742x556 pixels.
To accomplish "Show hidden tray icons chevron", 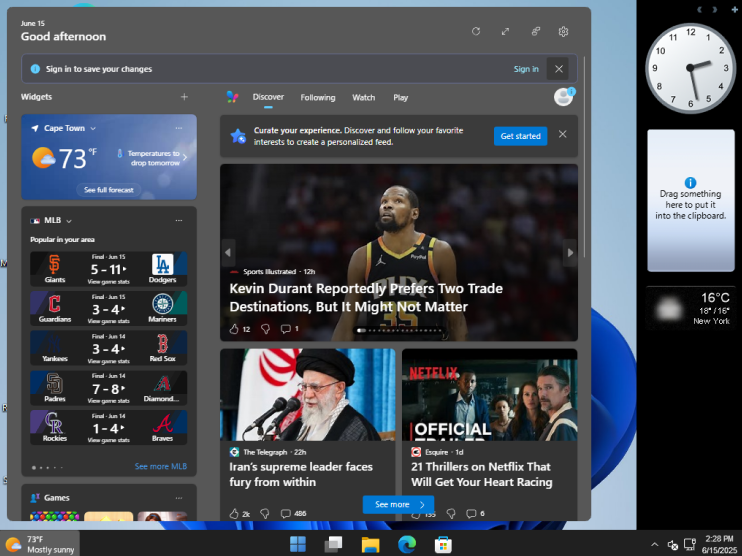I will [x=655, y=544].
